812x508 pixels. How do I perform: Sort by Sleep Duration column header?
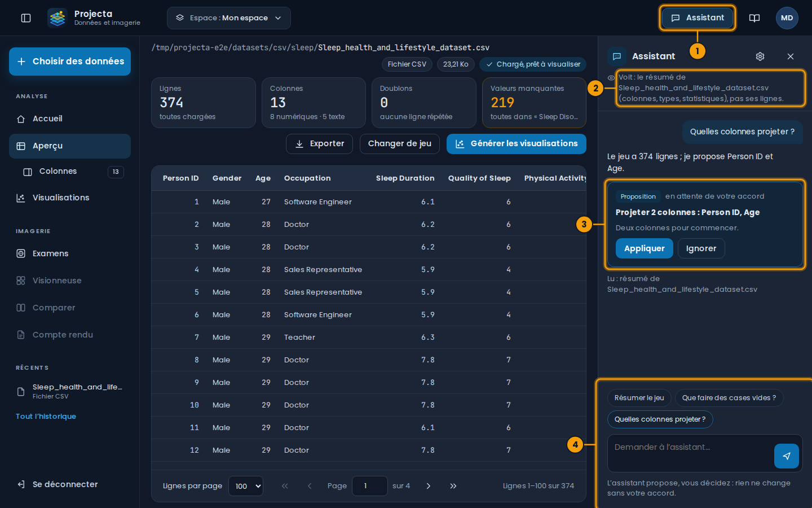405,178
